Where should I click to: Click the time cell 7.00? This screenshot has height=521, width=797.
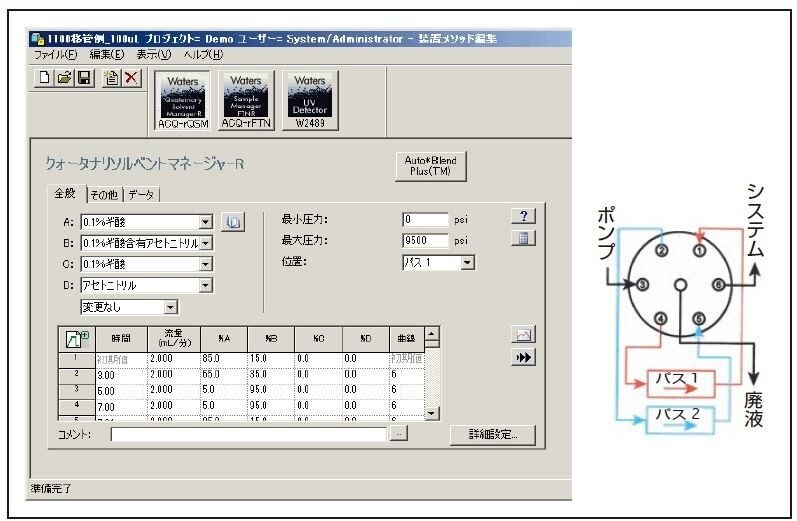(121, 407)
